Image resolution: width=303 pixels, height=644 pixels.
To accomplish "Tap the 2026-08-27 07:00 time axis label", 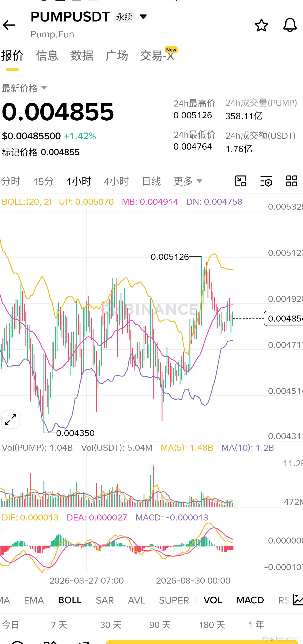I will [87, 580].
